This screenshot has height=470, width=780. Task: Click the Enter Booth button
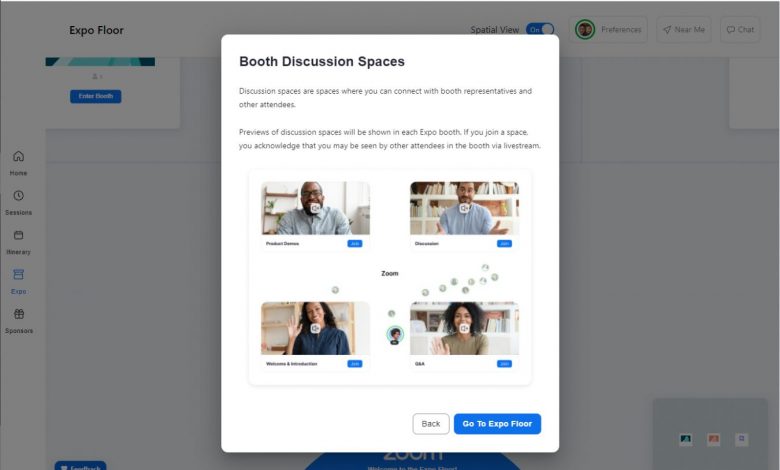96,96
